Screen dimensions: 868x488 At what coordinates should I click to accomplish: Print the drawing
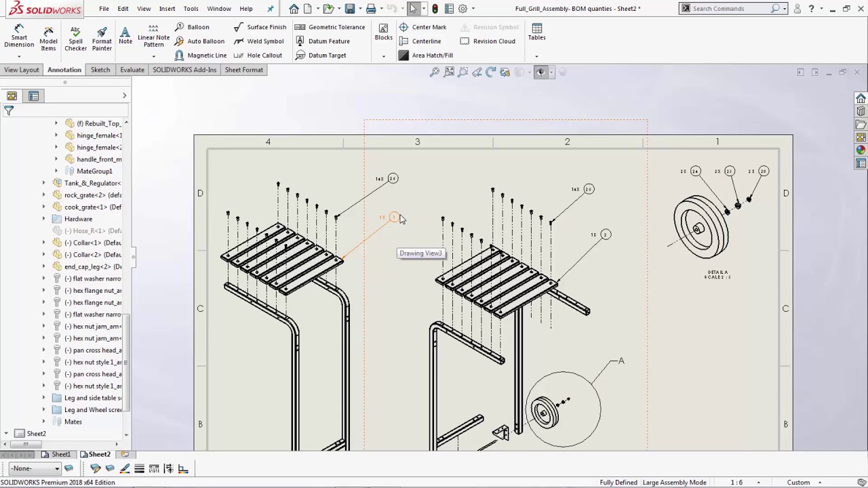click(x=371, y=9)
